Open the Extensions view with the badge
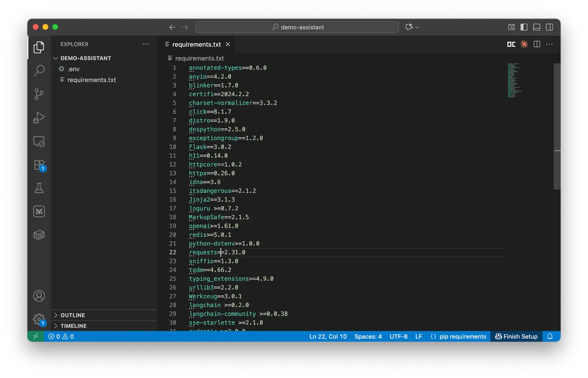588x378 pixels. (x=39, y=165)
